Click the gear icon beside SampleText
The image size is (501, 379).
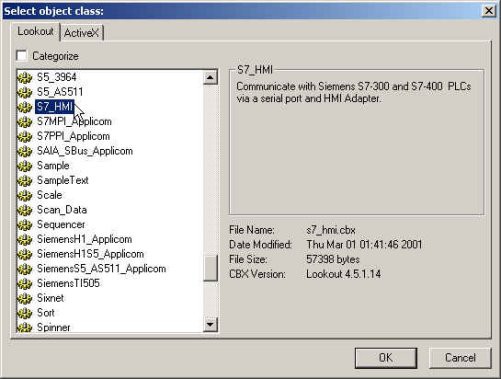click(24, 181)
